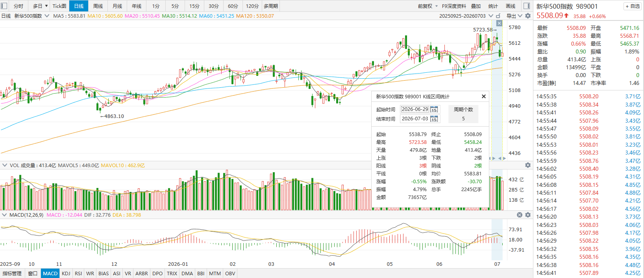Click the 自选 add-to-watchlist button
This screenshot has height=278, width=644.
point(633,6)
